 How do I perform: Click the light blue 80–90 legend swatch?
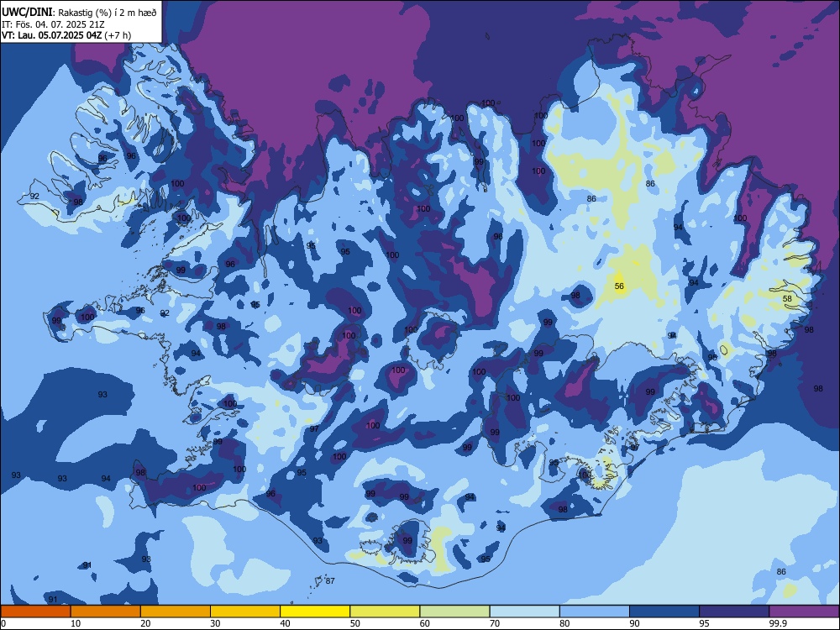point(595,612)
